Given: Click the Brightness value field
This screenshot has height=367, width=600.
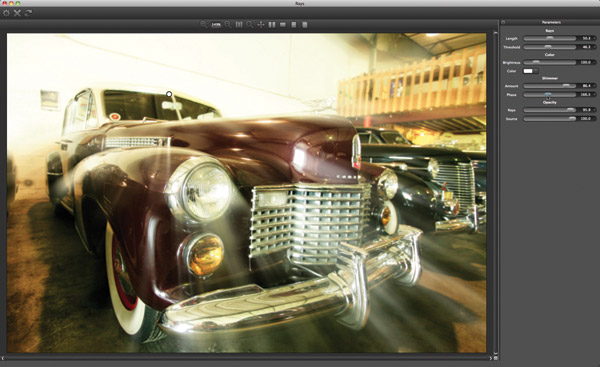Looking at the screenshot, I should click(x=586, y=62).
